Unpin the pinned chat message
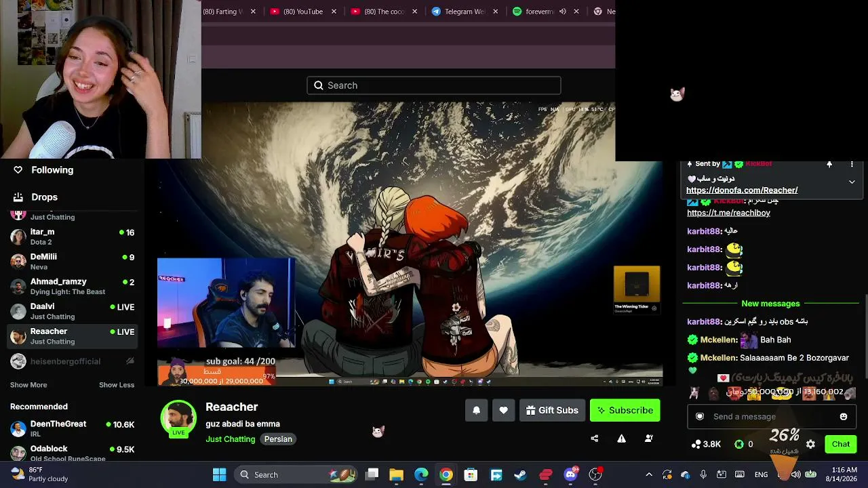Screen dimensions: 868x488 (x=829, y=164)
